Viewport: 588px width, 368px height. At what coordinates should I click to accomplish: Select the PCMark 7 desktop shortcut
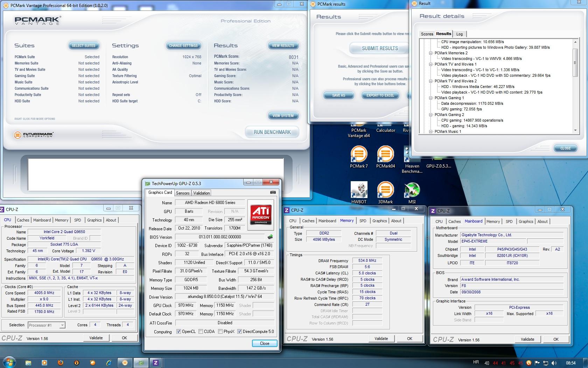(359, 157)
